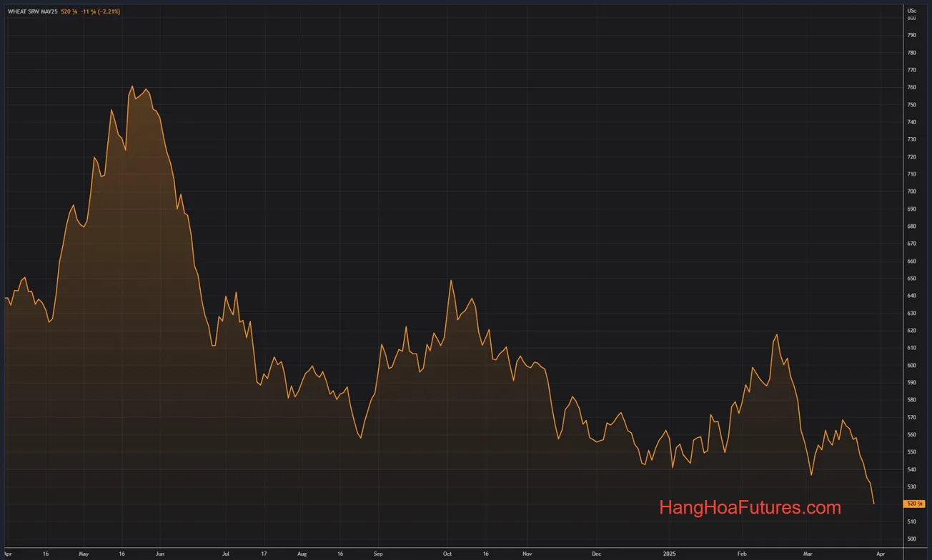This screenshot has width=932, height=560.
Task: Select the 700 level on price axis
Action: [911, 191]
